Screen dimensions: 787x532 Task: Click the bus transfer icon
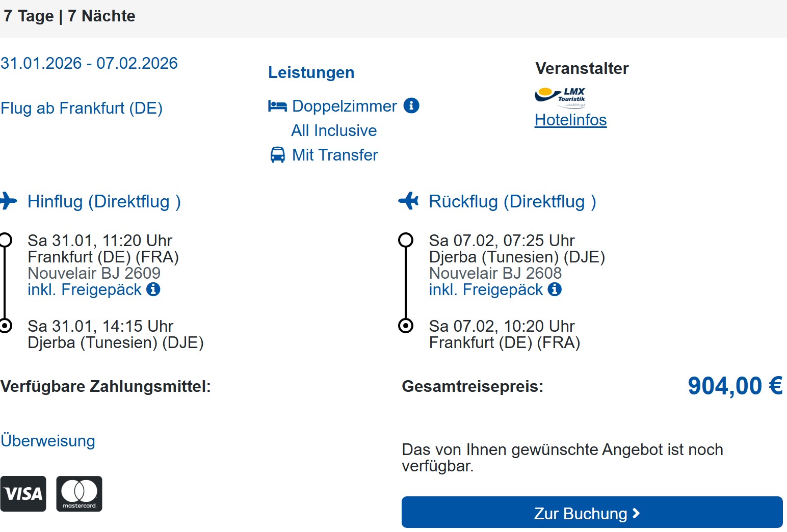(277, 155)
